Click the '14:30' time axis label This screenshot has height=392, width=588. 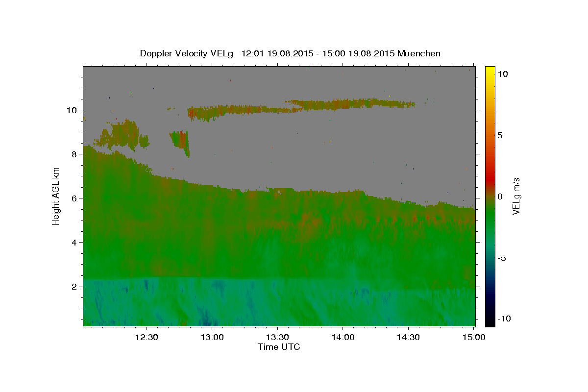pos(408,337)
